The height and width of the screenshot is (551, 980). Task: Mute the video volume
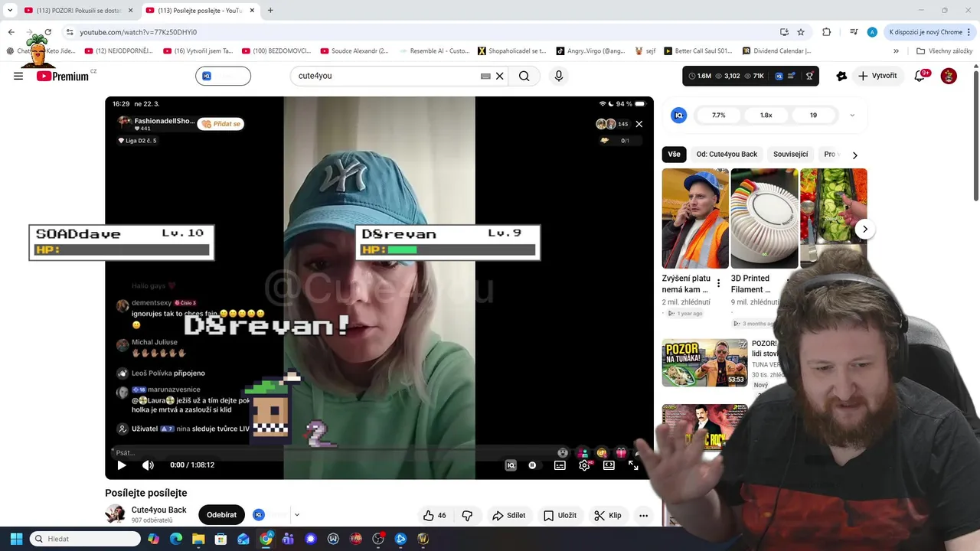tap(148, 465)
